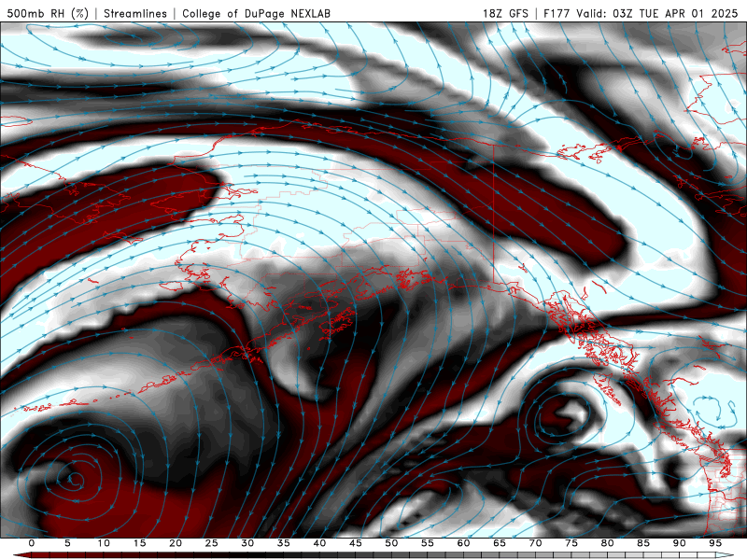Click the '20' humidity scale label
Screen dimensions: 747x560
coord(176,543)
